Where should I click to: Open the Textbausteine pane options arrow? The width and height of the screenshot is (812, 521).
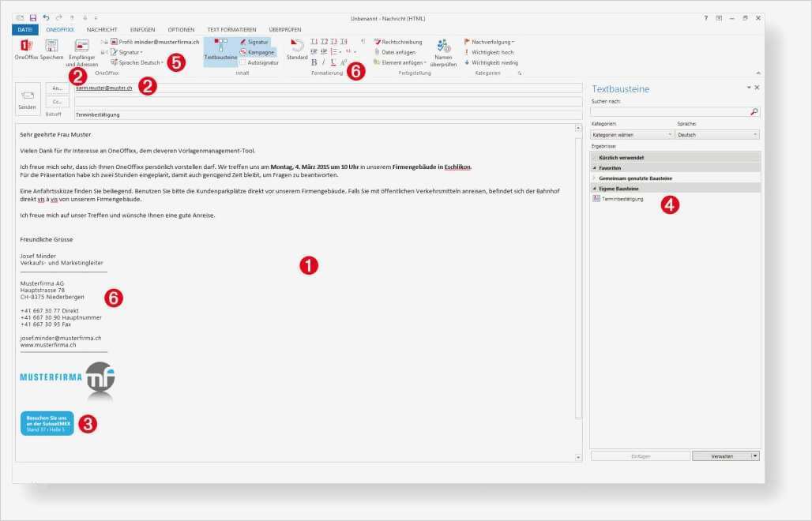[x=749, y=88]
